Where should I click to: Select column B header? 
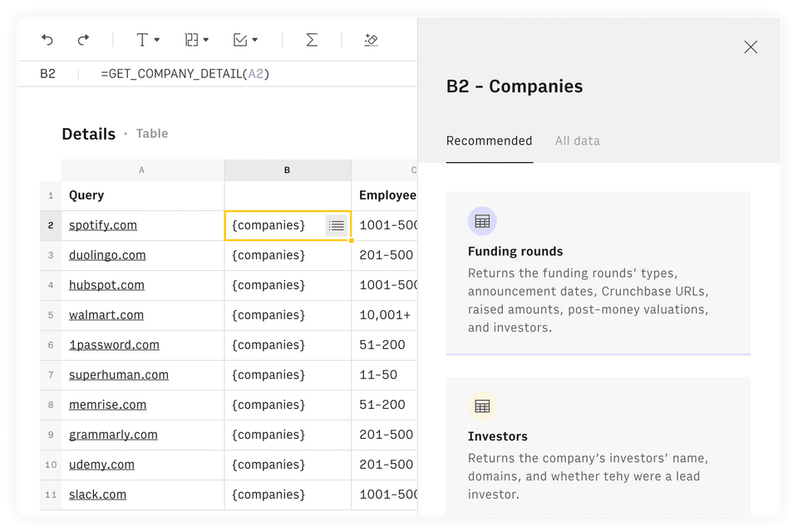tap(287, 170)
